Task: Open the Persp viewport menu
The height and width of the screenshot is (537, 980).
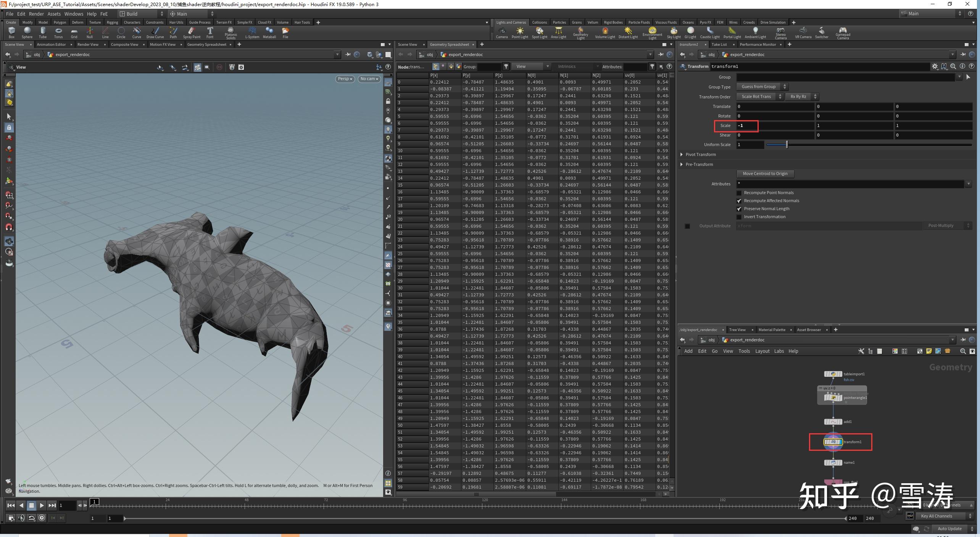Action: [344, 79]
